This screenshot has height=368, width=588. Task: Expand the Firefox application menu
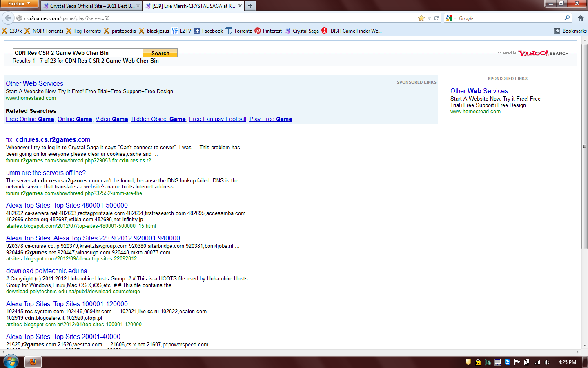point(19,4)
